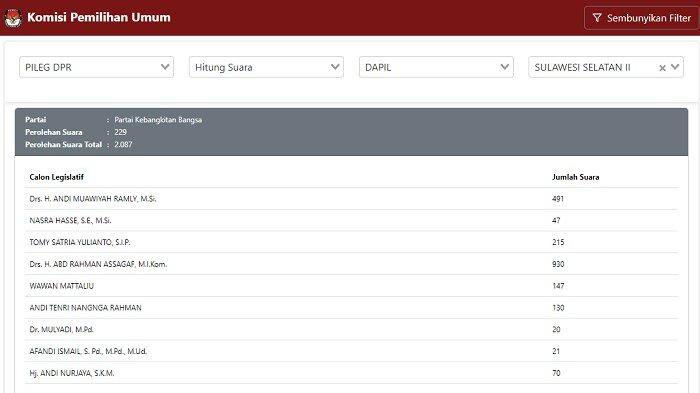Select Drs. H. ABD RAHMAN ASSAGAF row
The width and height of the screenshot is (700, 393).
point(352,264)
